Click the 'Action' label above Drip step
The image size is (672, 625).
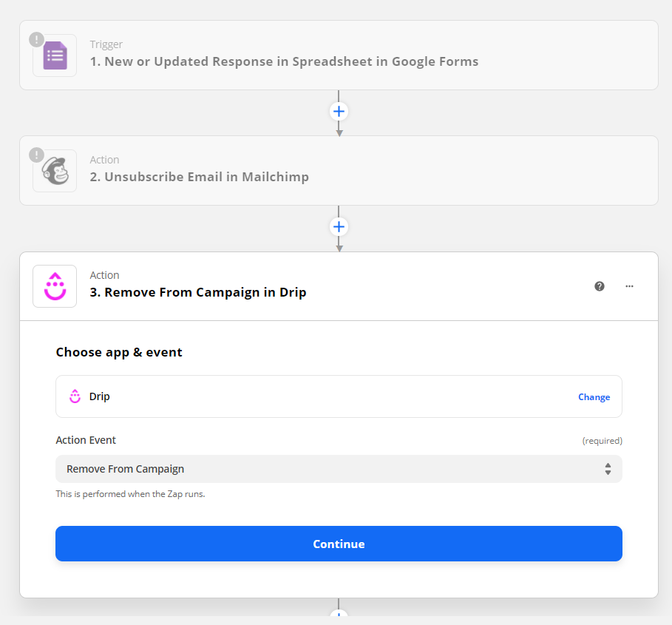[x=104, y=275]
